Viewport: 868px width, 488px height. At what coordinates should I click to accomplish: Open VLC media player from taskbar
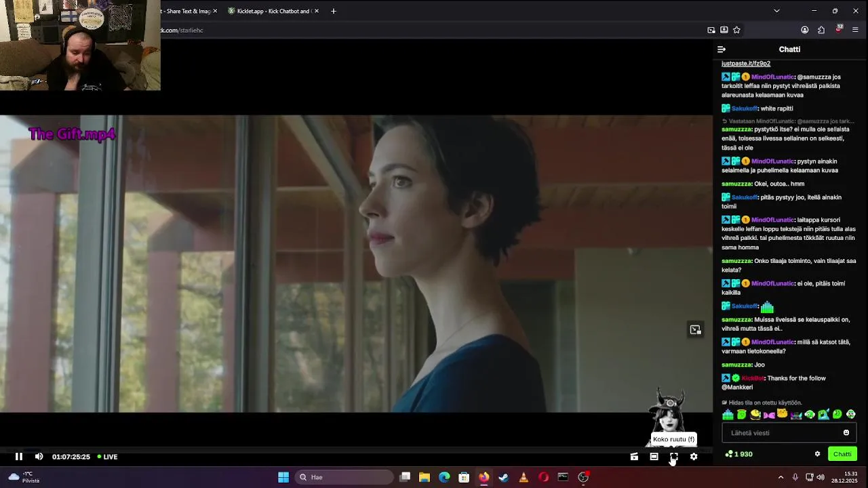coord(524,477)
